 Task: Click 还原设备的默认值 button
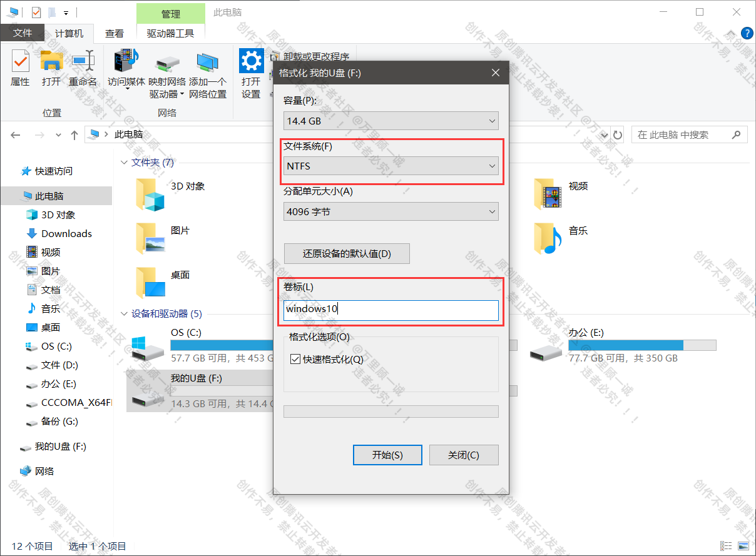click(347, 253)
